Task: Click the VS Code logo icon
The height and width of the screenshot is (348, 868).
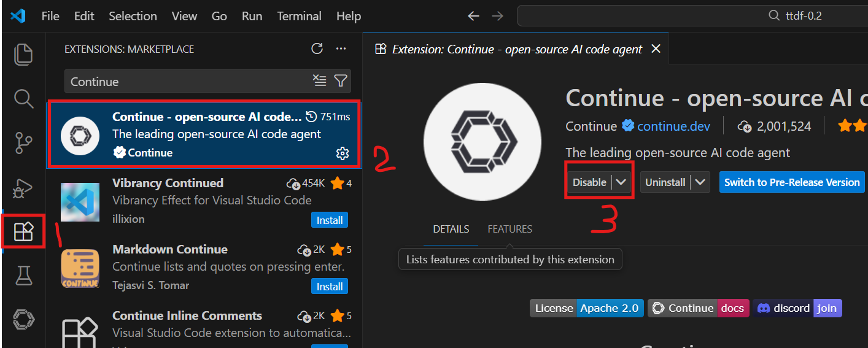Action: [x=18, y=16]
